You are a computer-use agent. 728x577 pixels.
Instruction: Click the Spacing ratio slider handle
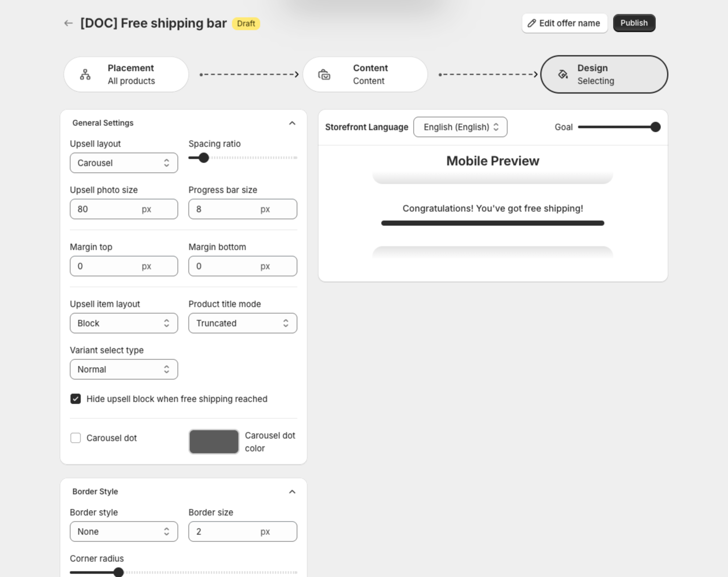tap(203, 158)
